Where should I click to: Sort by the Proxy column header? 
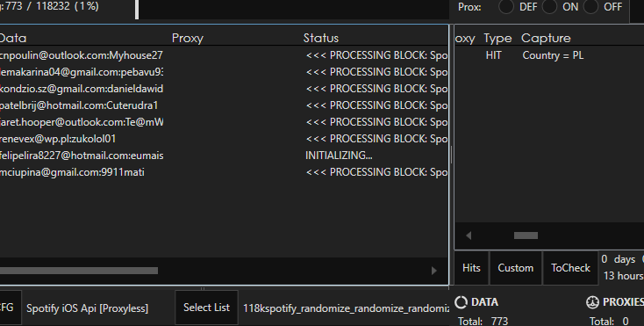coord(187,39)
